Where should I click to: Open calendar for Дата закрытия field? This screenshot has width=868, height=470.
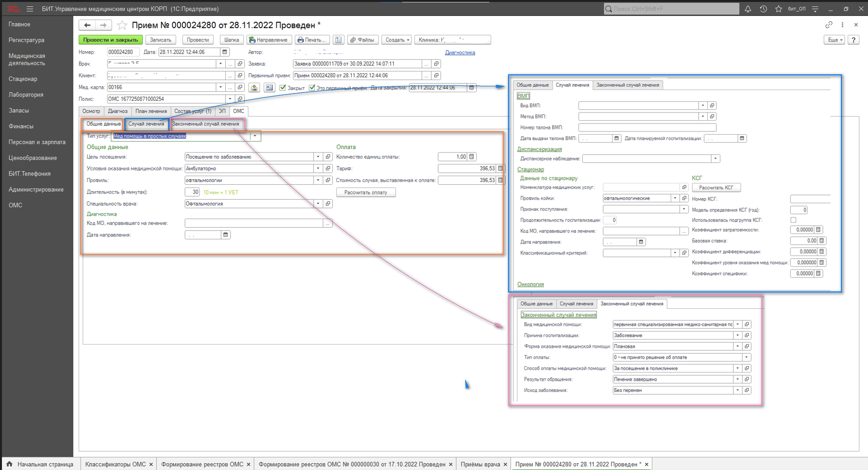pos(471,87)
